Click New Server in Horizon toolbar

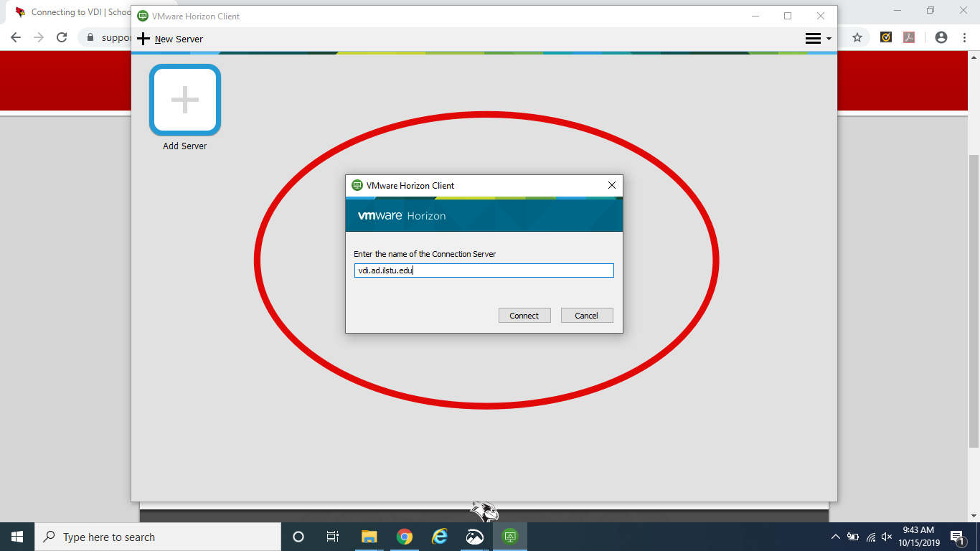[170, 39]
